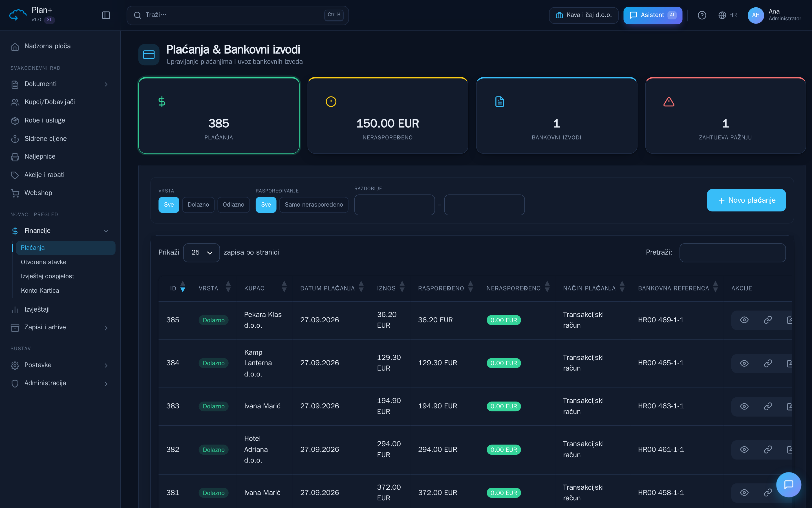This screenshot has height=508, width=812.
Task: Open Webshop page
Action: (60, 193)
